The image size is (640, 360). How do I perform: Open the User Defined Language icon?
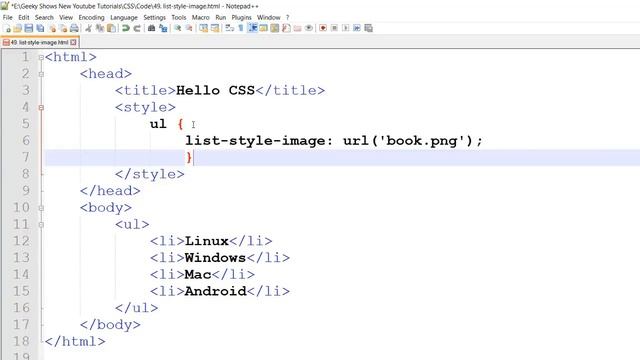(x=263, y=28)
